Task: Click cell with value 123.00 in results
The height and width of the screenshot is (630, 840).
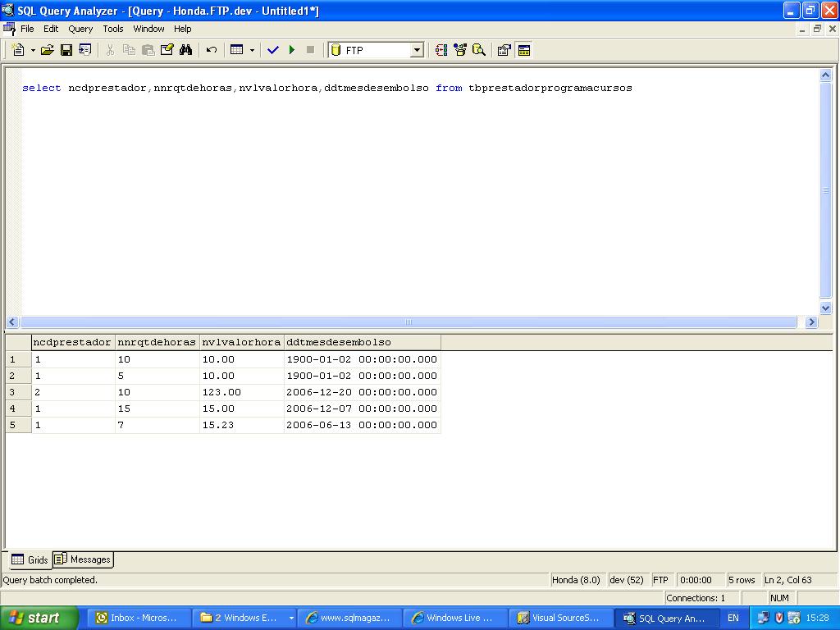Action: [x=221, y=392]
